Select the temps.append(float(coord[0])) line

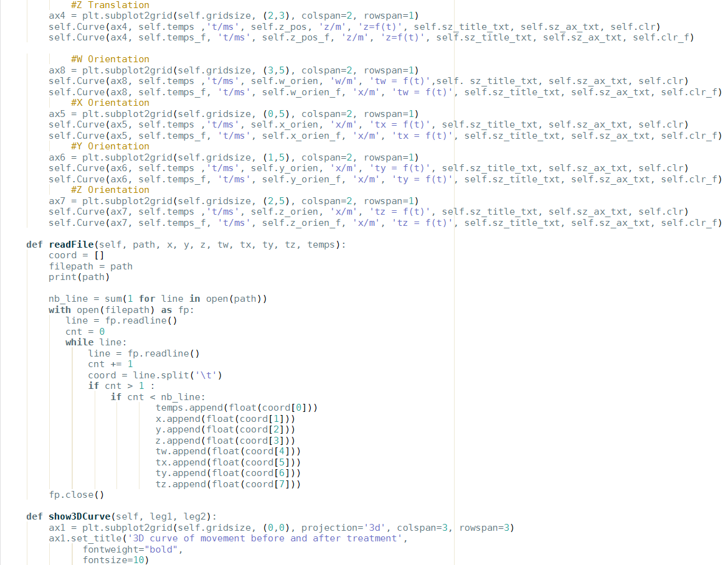tap(218, 408)
